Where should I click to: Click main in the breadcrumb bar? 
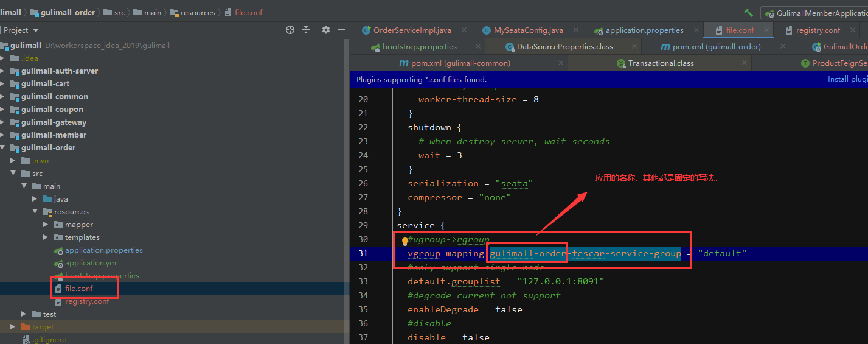[147, 12]
